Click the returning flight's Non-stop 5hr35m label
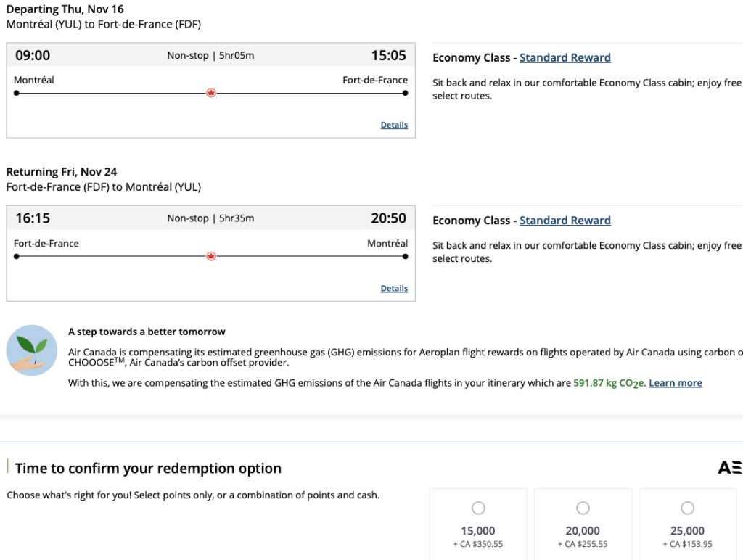Viewport: 743px width, 560px height. [210, 218]
